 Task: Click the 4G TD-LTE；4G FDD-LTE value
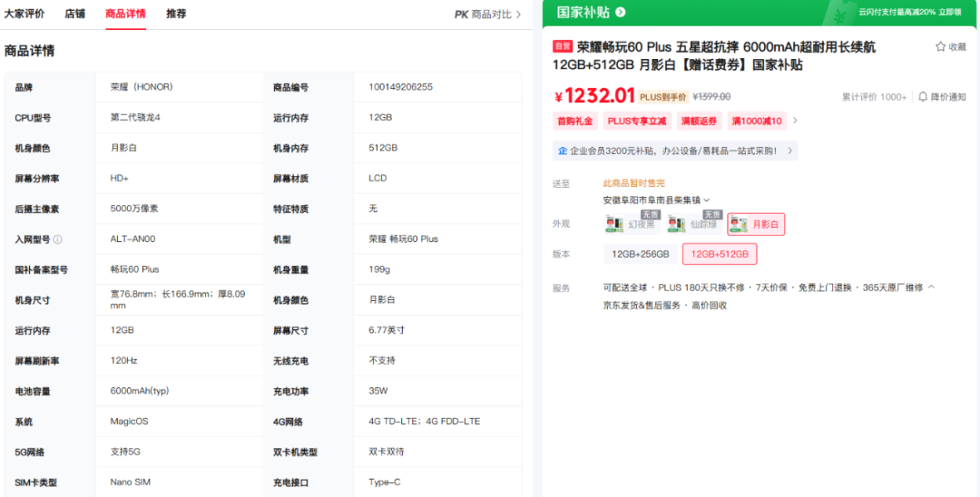point(425,422)
